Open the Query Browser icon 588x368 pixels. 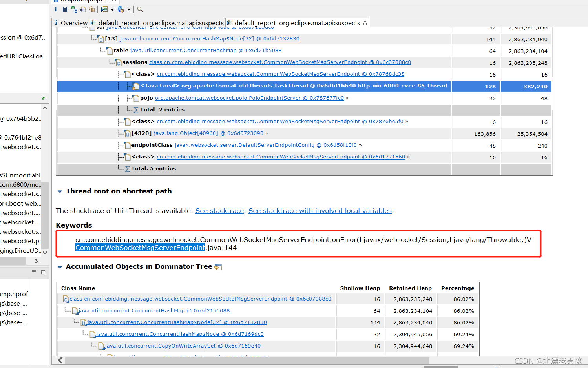(121, 9)
